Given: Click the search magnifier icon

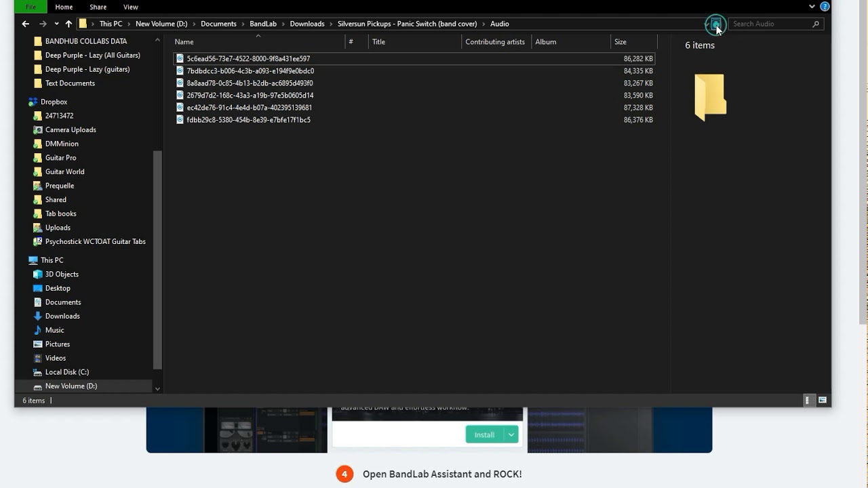Looking at the screenshot, I should (816, 24).
